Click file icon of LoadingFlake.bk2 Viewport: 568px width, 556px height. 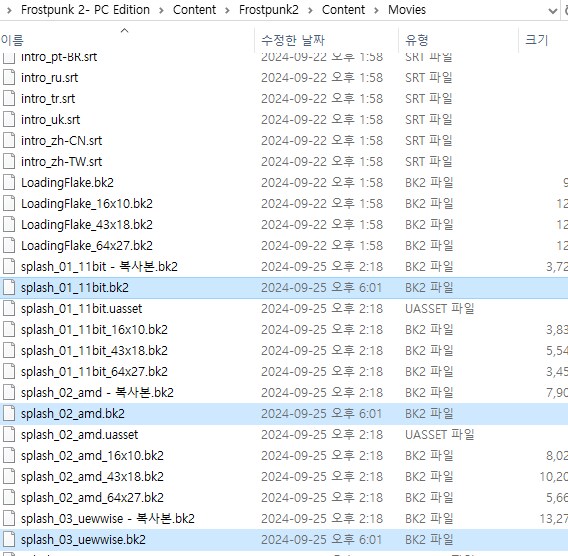click(9, 183)
